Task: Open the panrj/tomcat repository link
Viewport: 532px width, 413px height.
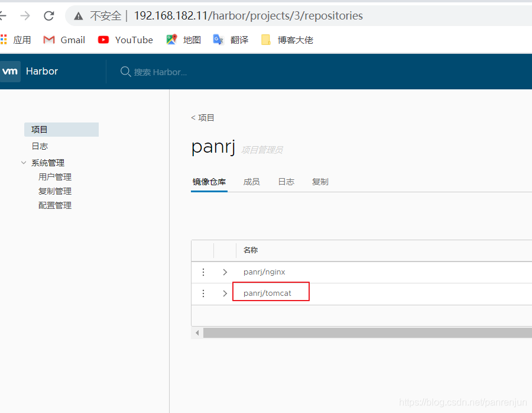Action: pyautogui.click(x=267, y=293)
